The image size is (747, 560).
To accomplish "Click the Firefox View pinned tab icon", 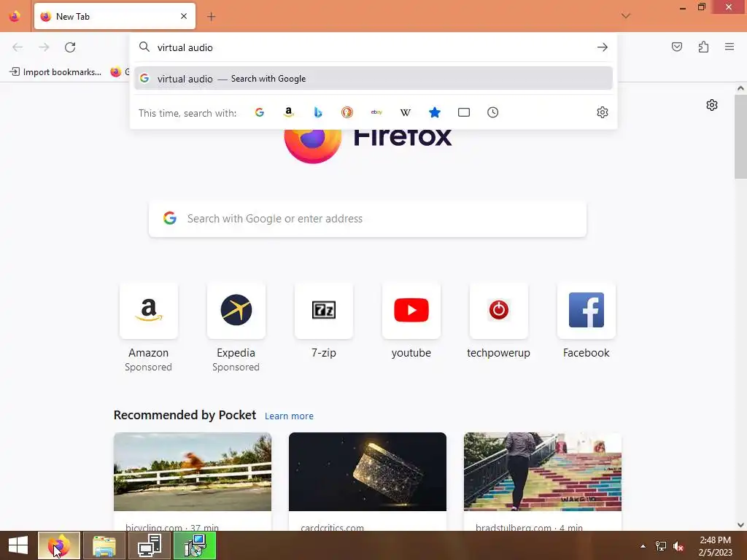I will pos(15,16).
